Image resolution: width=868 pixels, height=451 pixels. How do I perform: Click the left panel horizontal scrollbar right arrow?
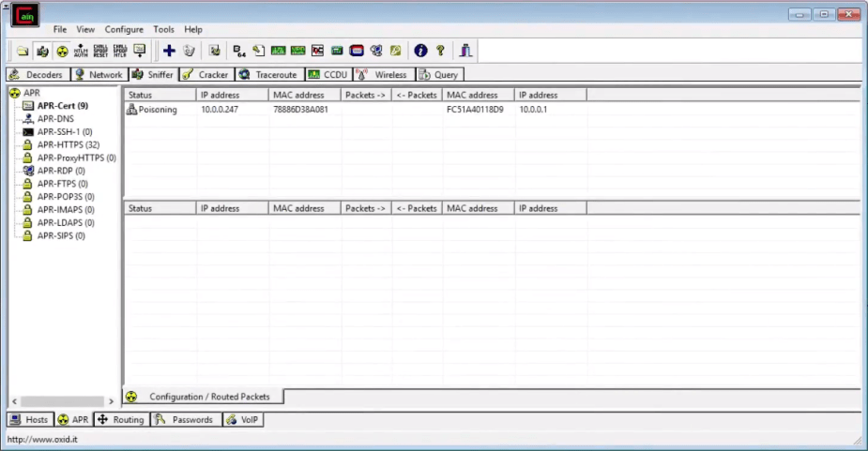(x=111, y=401)
